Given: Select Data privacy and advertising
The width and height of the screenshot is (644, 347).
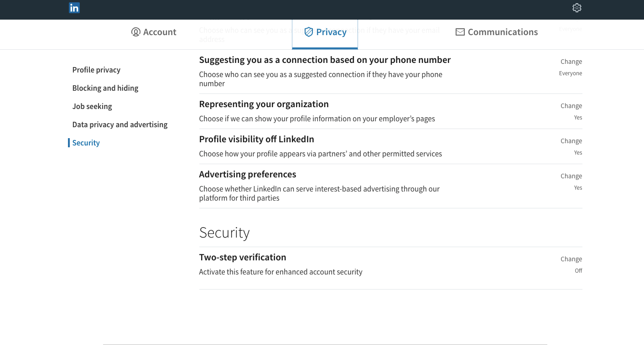Looking at the screenshot, I should 120,124.
